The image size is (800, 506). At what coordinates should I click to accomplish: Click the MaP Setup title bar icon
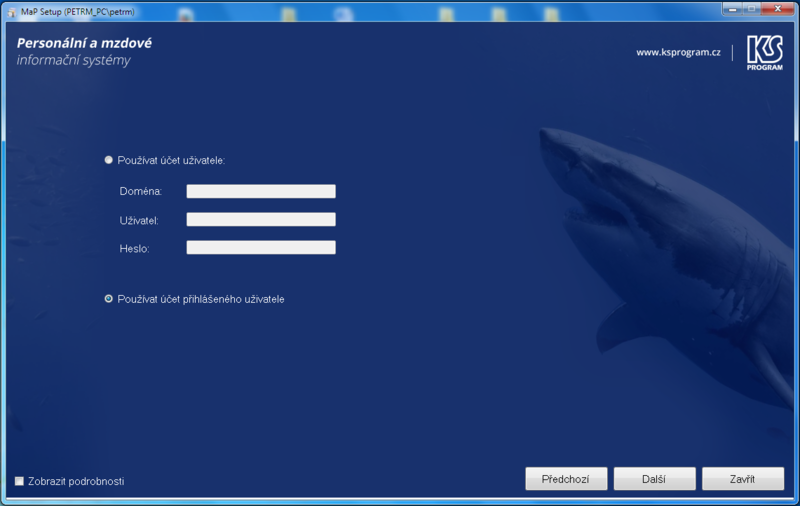[12, 12]
